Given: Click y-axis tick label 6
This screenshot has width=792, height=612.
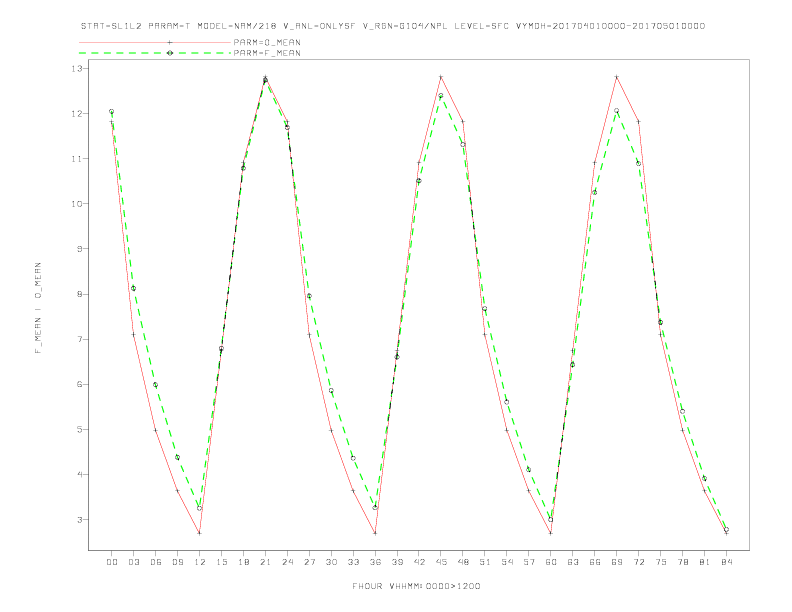Looking at the screenshot, I should (80, 384).
